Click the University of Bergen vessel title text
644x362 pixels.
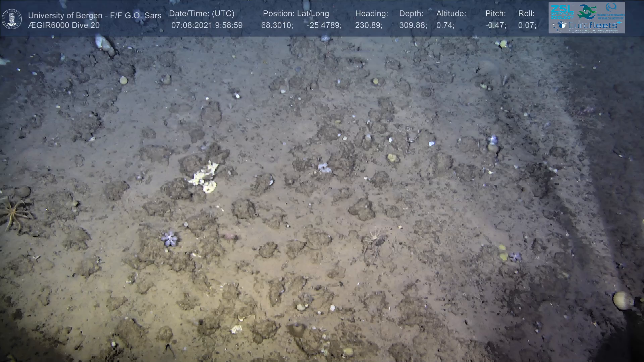(x=95, y=15)
